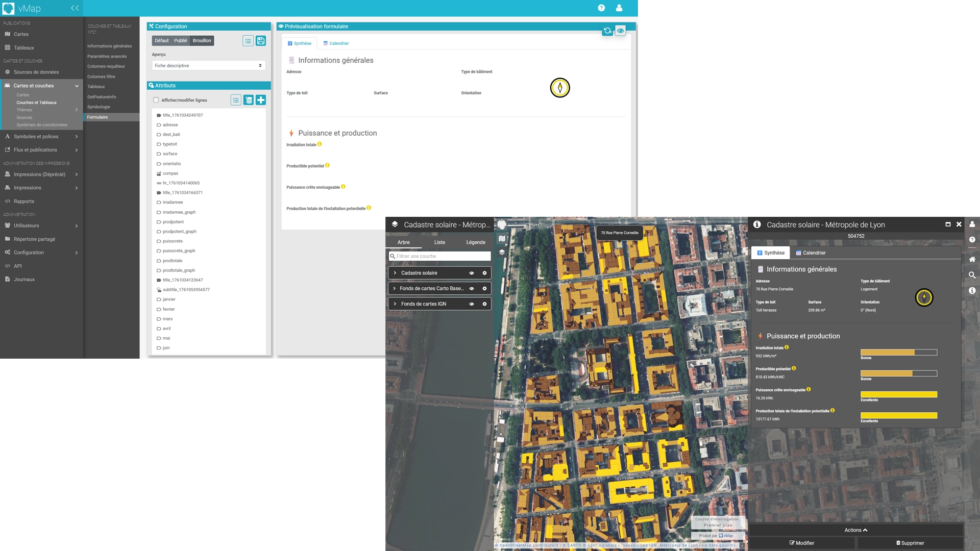Switch to the Calendrier tab in preview
This screenshot has height=551, width=980.
click(x=336, y=43)
